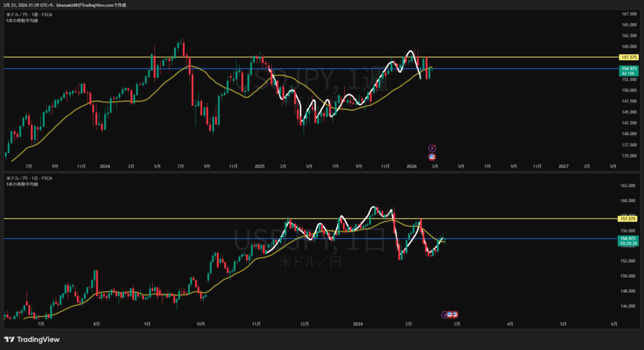This screenshot has width=644, height=350.
Task: Click the green 154.973 price label on weekly chart
Action: click(x=628, y=70)
